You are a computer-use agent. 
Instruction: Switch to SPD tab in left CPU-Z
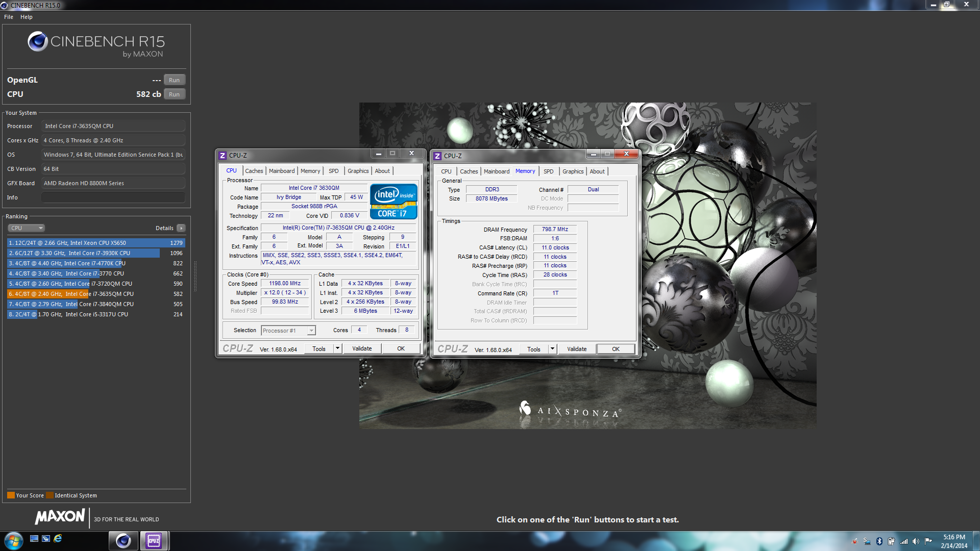point(333,171)
